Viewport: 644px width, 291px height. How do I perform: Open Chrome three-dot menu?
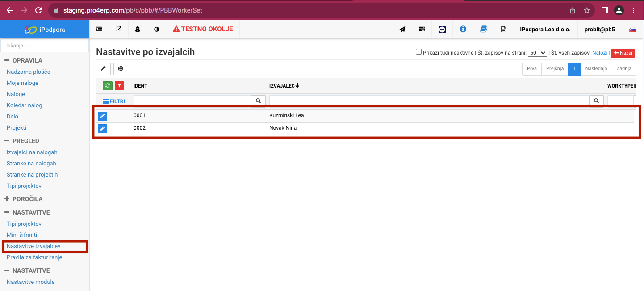click(633, 10)
